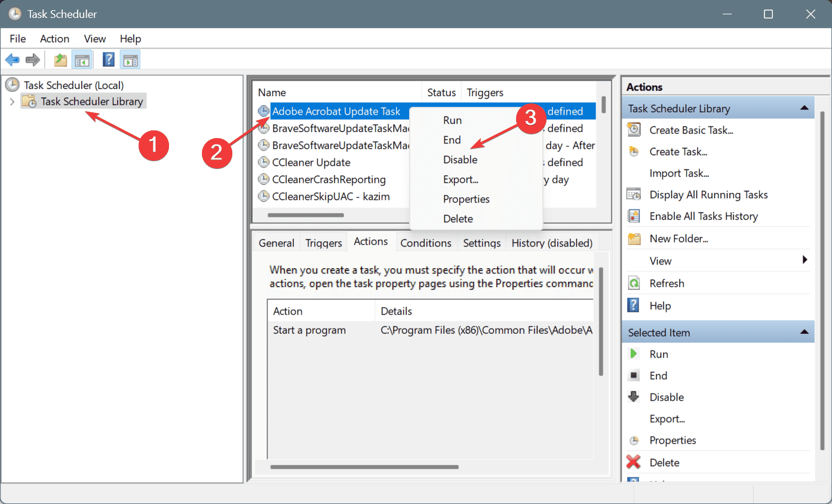This screenshot has height=504, width=832.
Task: Select the CCleanerSkipUAC - kazim task
Action: (331, 196)
